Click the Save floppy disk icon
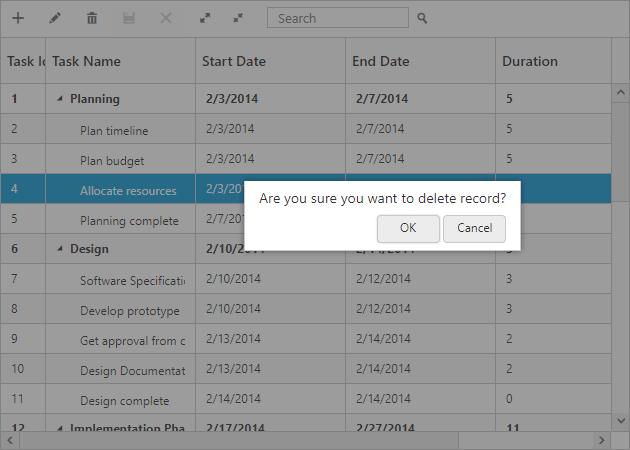The image size is (630, 450). [129, 18]
